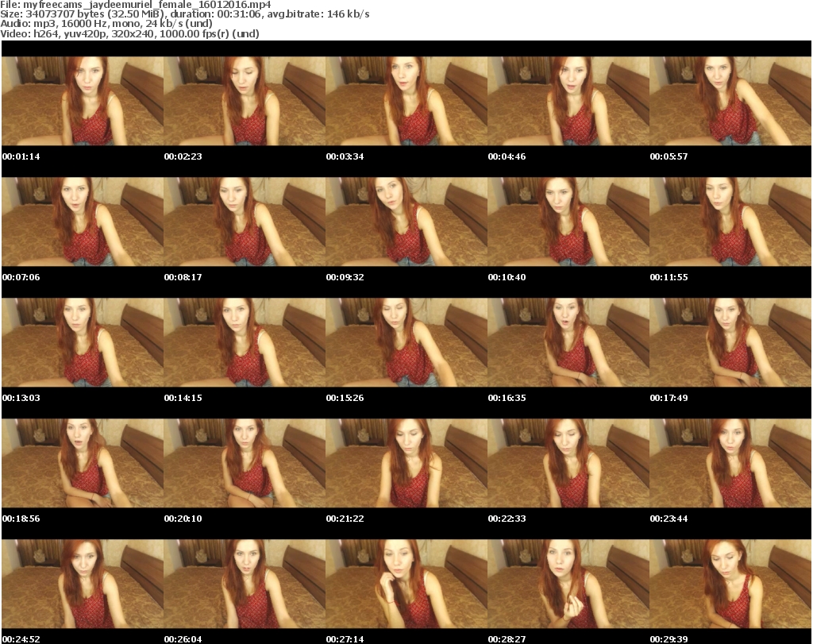
Task: Click the 00:26:04 timestamp label
Action: click(183, 638)
